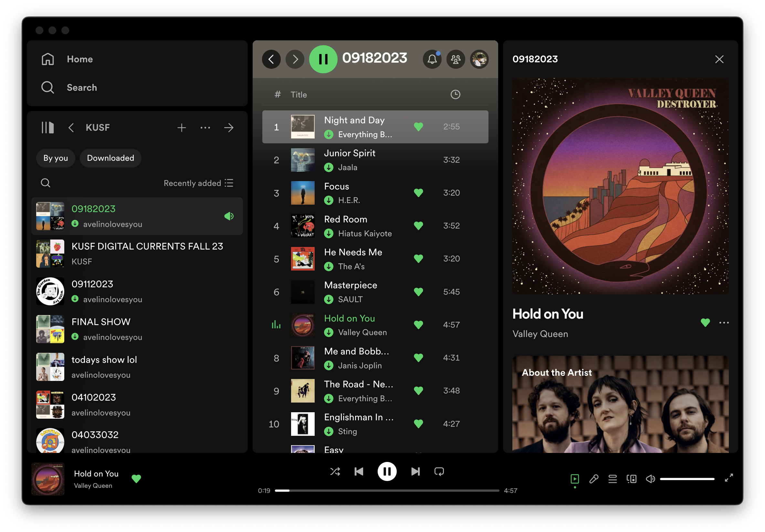Select 09182023 playlist in library
Viewport: 765px width, 532px height.
137,216
